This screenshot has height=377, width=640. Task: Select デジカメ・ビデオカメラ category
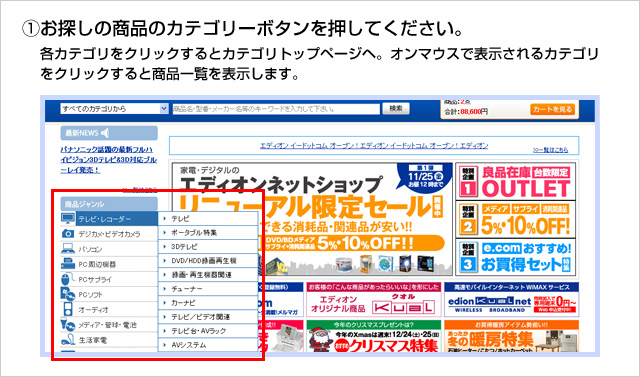(x=109, y=234)
